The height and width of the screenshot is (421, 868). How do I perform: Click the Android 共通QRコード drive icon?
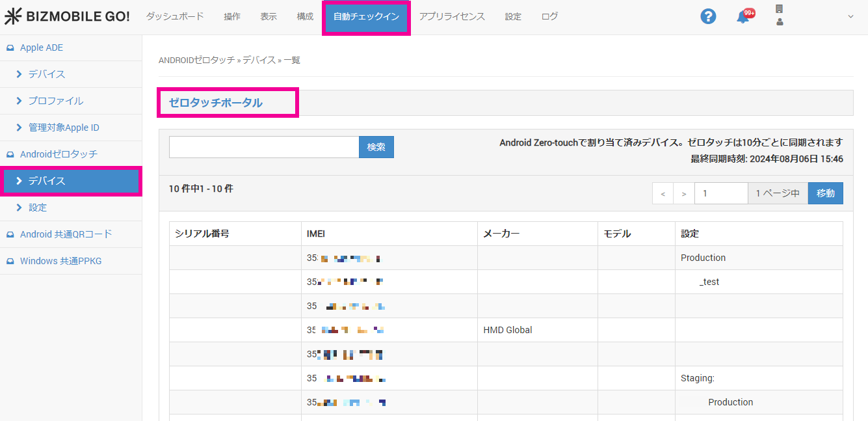coord(10,234)
